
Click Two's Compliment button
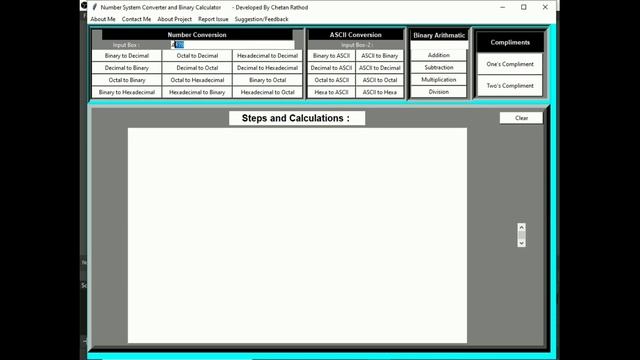point(510,86)
